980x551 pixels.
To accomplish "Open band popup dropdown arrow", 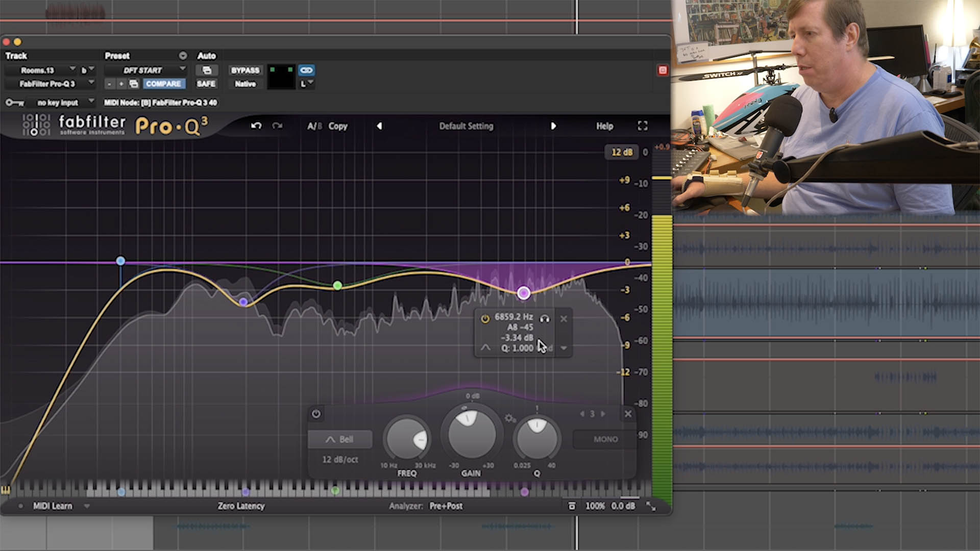I will pyautogui.click(x=564, y=348).
